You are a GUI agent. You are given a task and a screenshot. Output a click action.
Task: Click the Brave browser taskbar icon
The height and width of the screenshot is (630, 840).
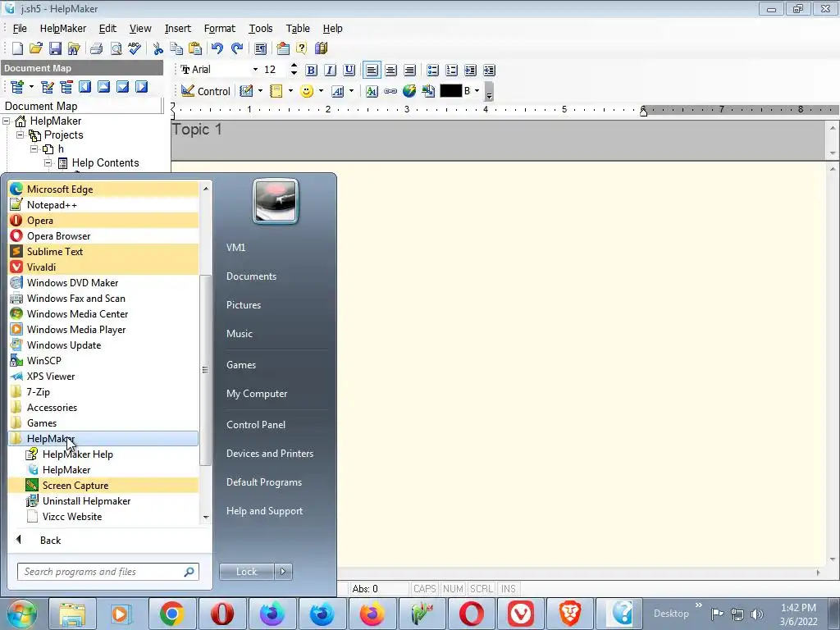(x=571, y=614)
